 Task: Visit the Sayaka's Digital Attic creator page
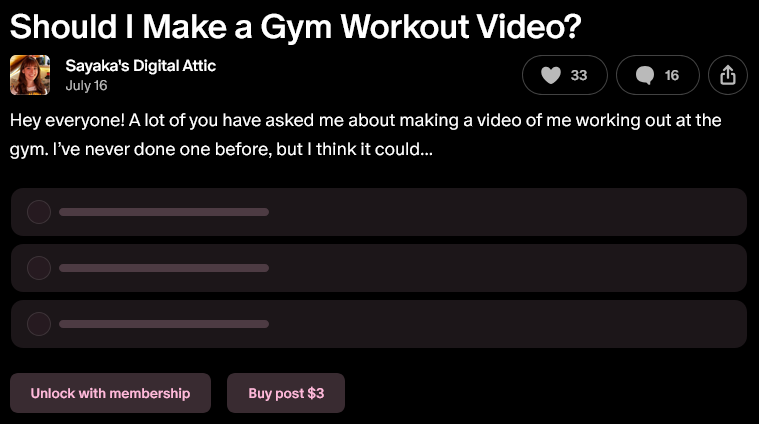point(140,66)
